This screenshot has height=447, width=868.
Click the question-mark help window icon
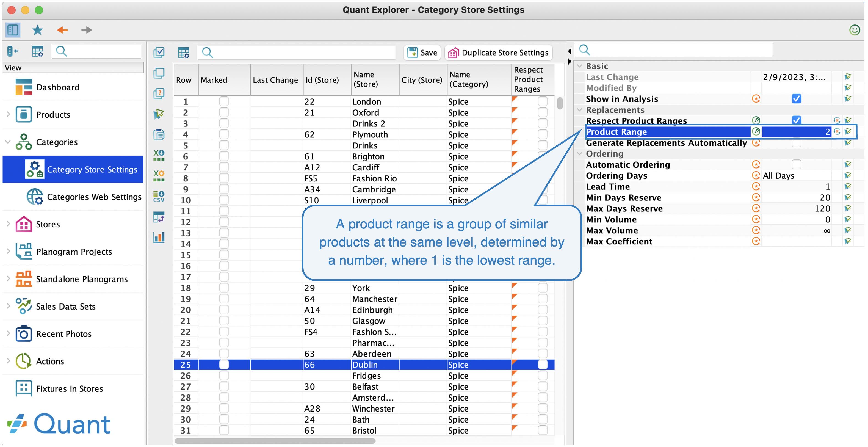tap(159, 93)
